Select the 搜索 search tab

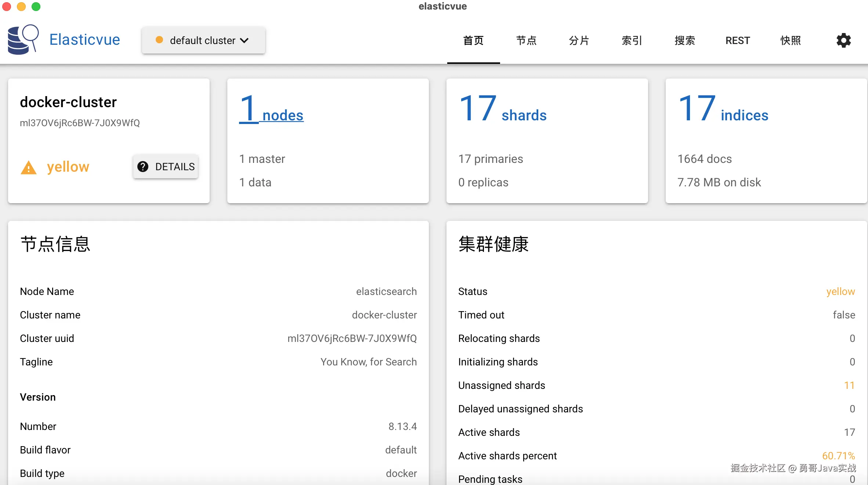pyautogui.click(x=685, y=40)
